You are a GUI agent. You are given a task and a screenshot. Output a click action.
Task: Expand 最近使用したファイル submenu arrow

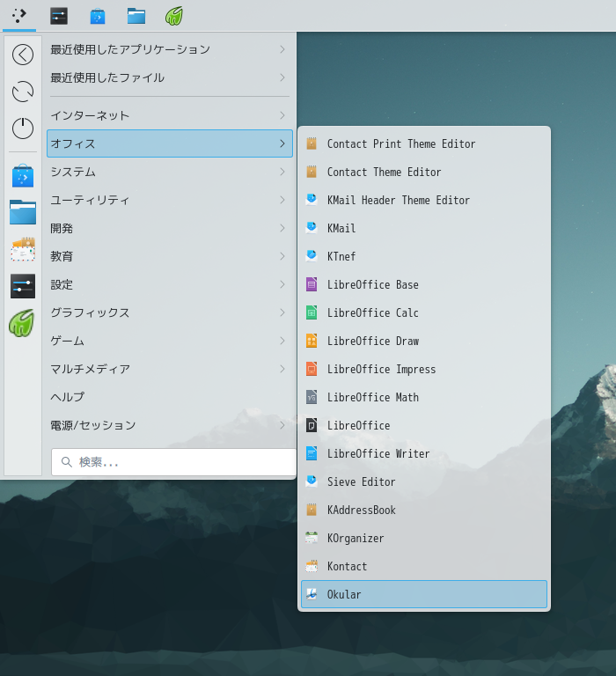pos(282,77)
